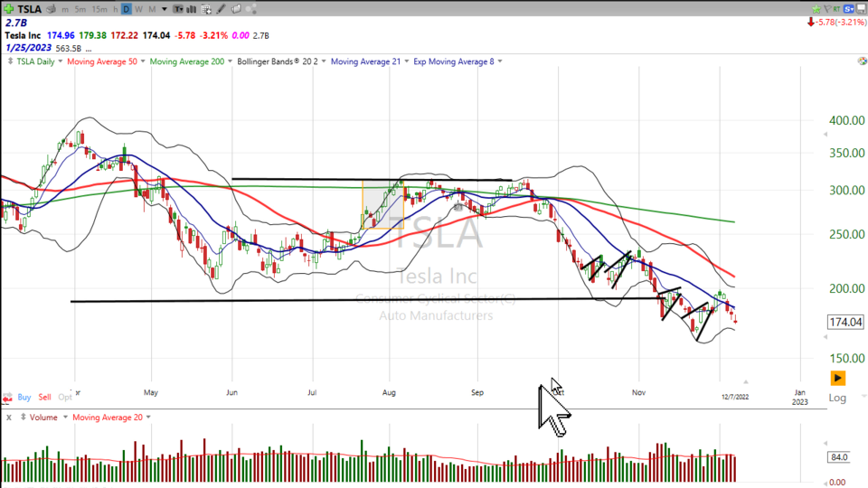Click the Sell link

coord(46,397)
